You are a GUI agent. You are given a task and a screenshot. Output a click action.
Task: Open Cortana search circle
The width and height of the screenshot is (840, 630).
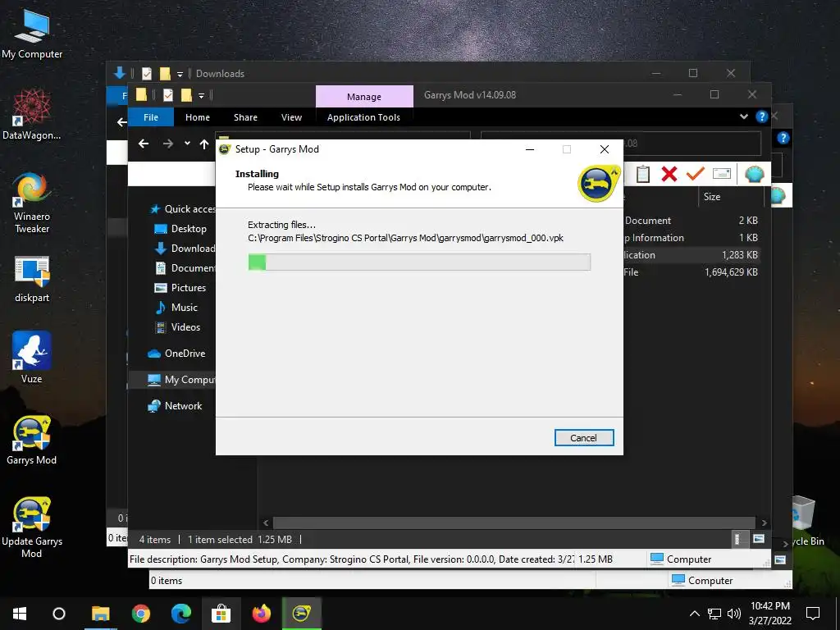tap(59, 614)
